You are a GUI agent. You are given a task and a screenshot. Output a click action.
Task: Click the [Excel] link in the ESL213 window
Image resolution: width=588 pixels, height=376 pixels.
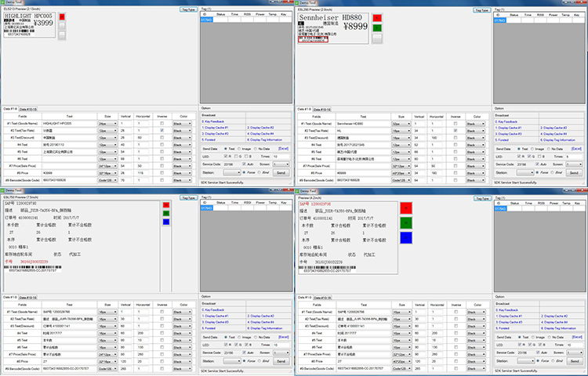point(283,148)
